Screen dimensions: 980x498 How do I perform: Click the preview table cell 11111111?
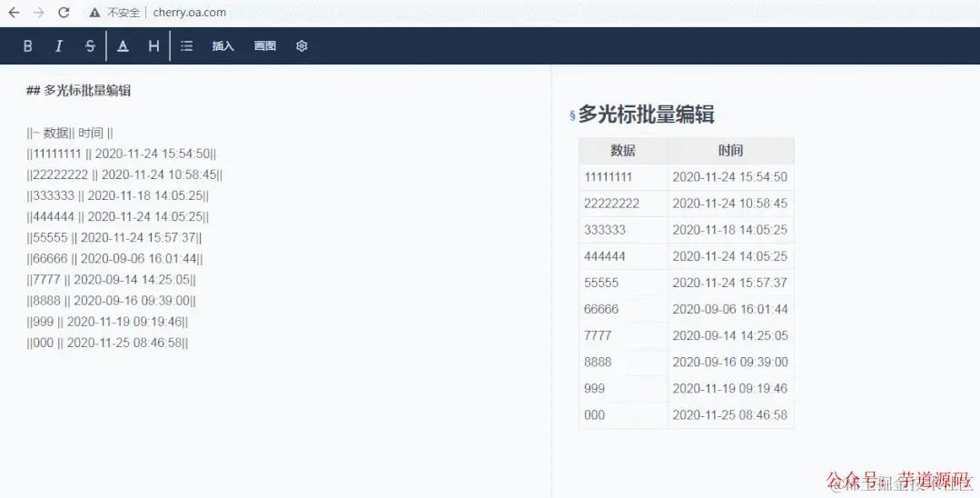[x=623, y=177]
